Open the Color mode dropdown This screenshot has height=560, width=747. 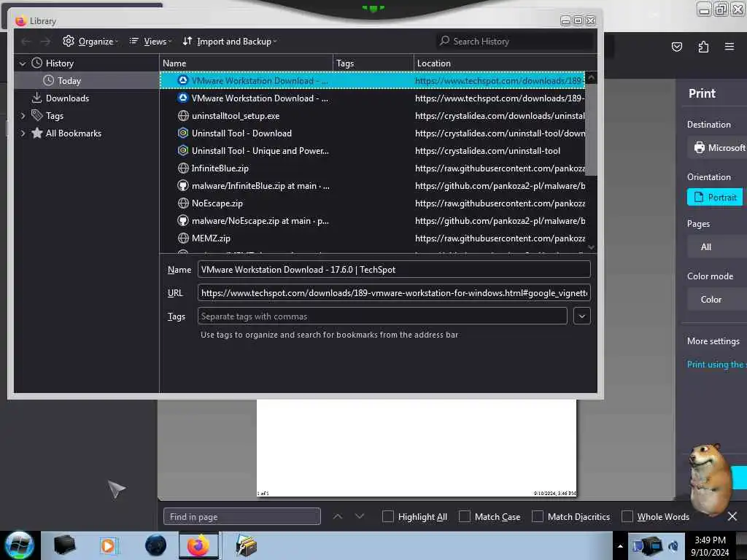click(x=717, y=300)
